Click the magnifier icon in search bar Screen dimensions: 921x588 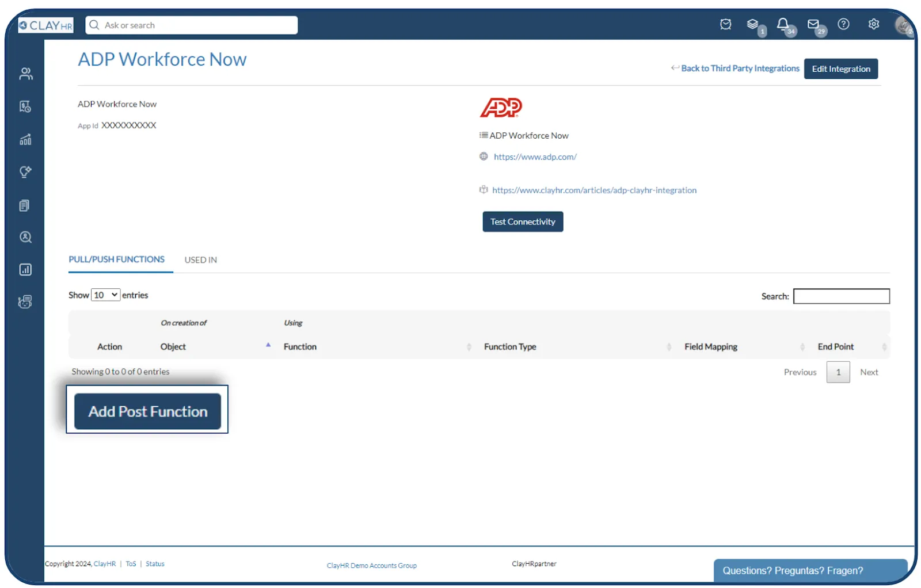pos(94,25)
